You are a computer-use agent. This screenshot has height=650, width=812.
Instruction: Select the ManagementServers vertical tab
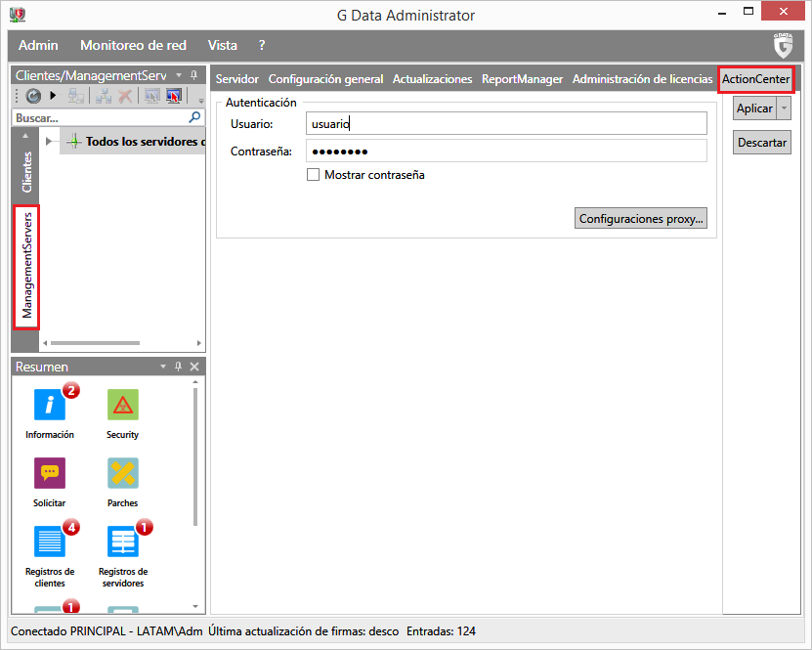tap(27, 267)
